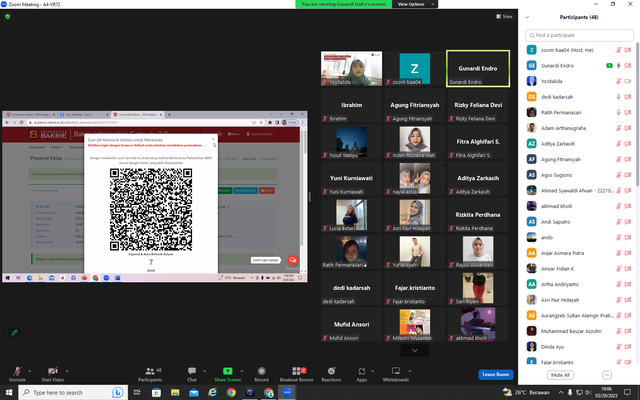
Task: Open the Participants panel icon
Action: coord(150,371)
